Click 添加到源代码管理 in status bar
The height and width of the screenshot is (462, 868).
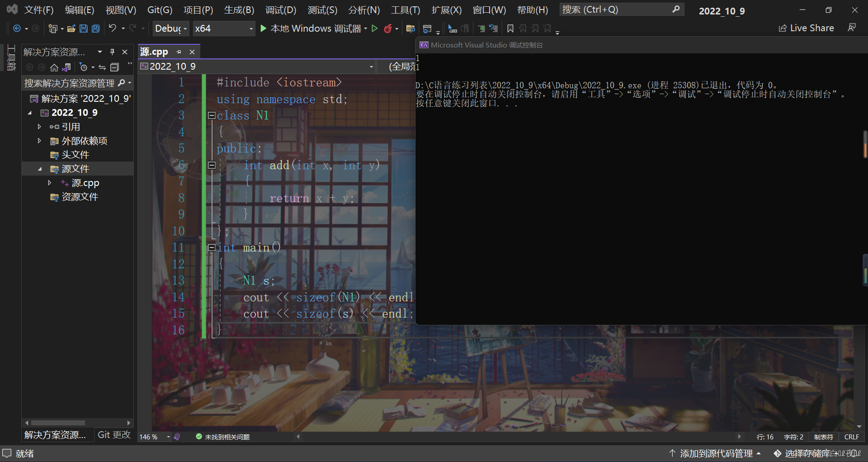click(716, 453)
